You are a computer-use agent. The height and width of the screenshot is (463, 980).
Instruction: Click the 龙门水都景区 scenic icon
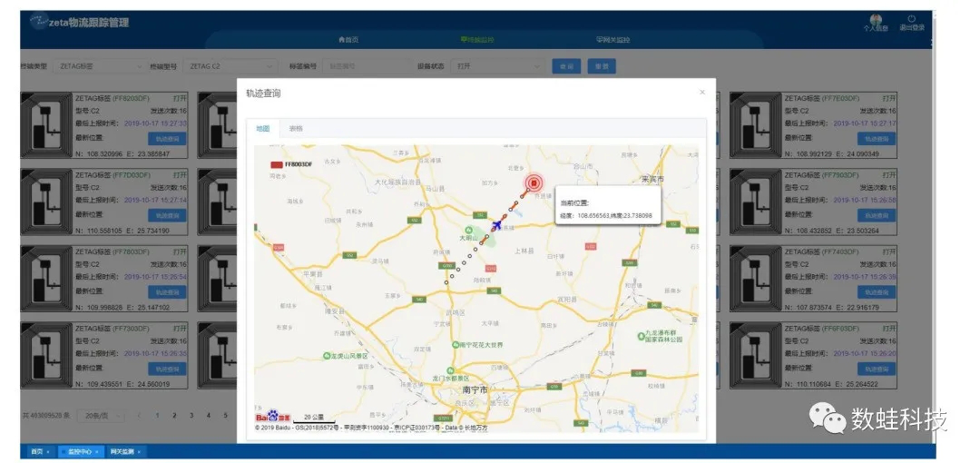[451, 369]
